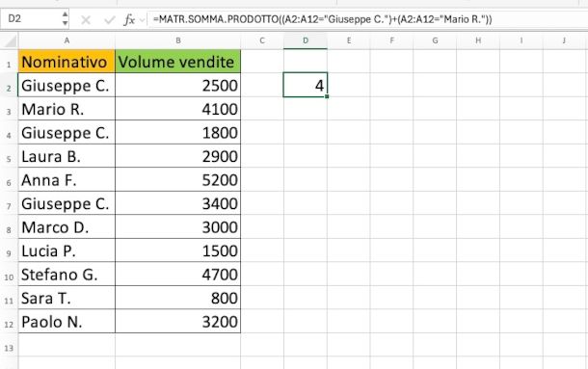The height and width of the screenshot is (369, 588).
Task: Select cell with value 1500
Action: [x=177, y=250]
